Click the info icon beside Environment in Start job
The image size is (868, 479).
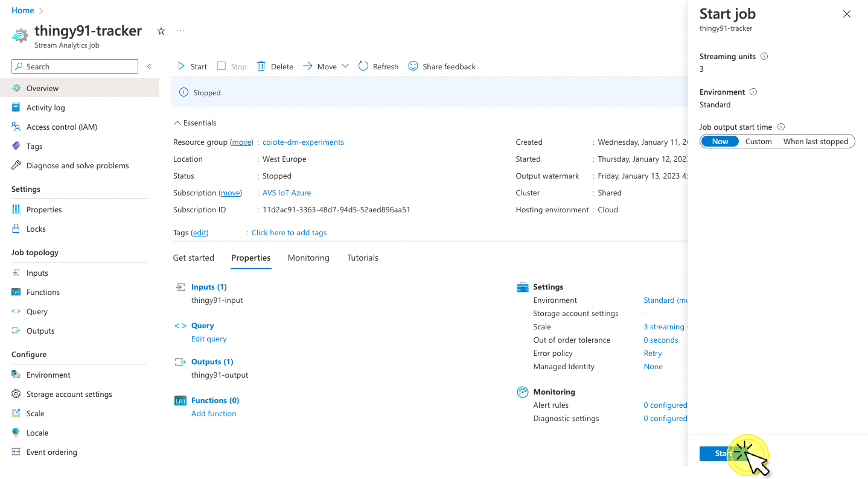753,92
